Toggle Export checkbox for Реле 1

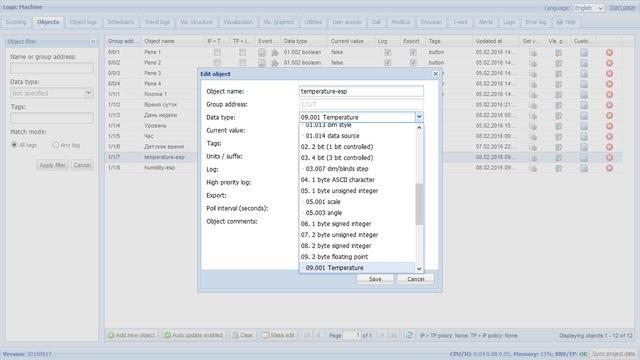[x=413, y=52]
